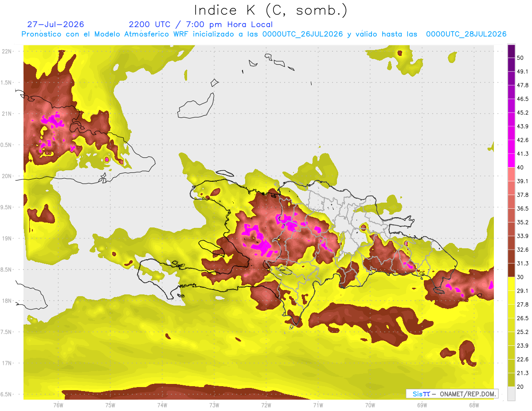The height and width of the screenshot is (411, 532).
Task: Click the color scale label "37.8"
Action: (523, 195)
